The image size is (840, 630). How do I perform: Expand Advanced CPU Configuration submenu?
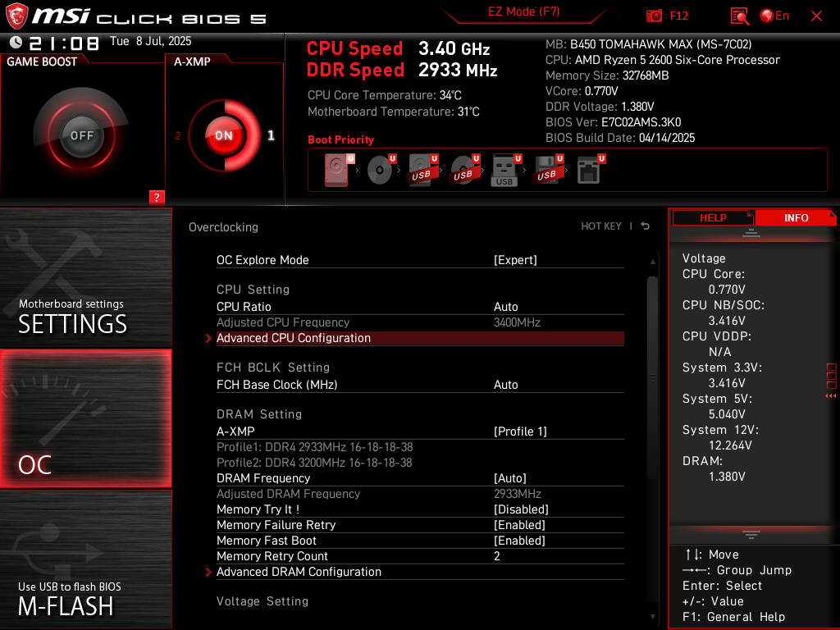(420, 338)
